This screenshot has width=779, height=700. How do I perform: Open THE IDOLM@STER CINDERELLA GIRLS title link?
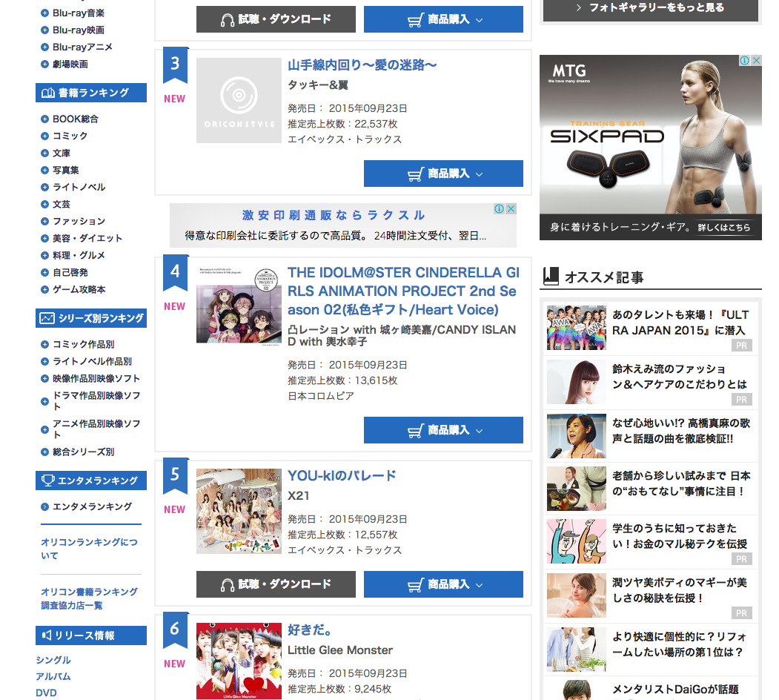coord(403,291)
